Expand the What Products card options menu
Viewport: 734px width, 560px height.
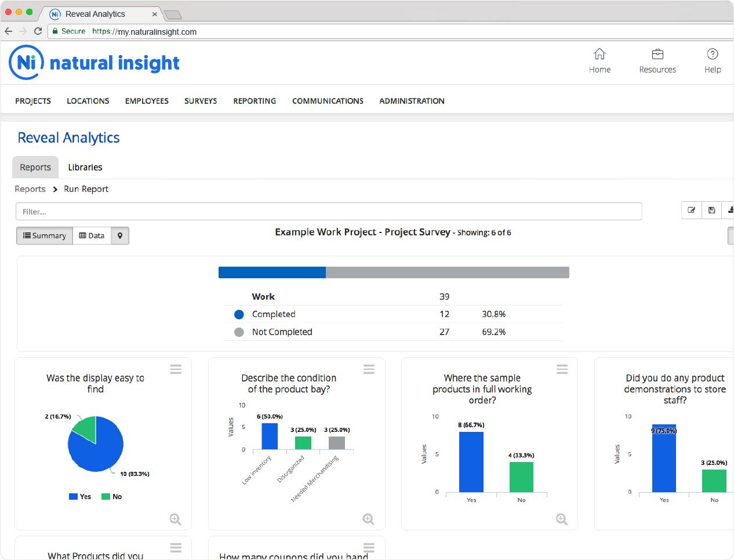pos(176,547)
